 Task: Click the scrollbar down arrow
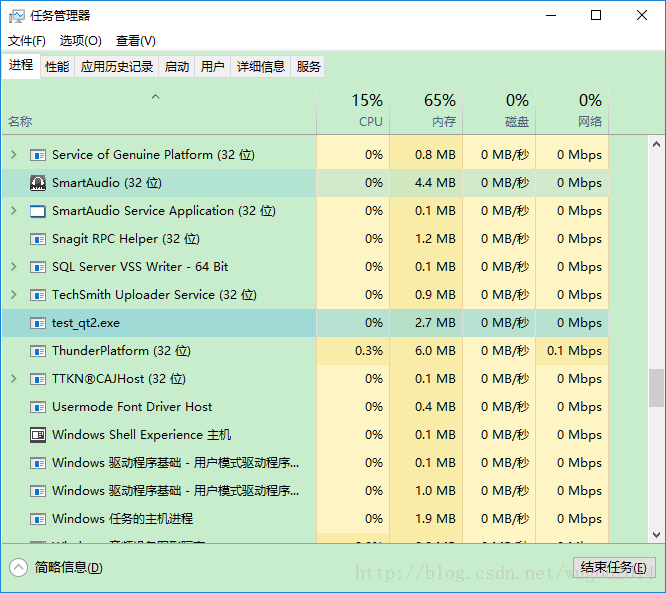(x=656, y=534)
